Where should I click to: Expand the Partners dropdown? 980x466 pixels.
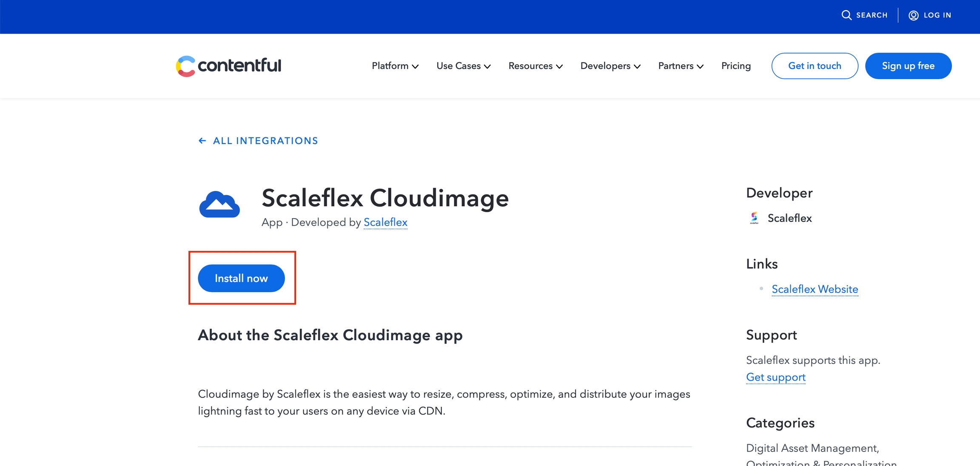(681, 66)
